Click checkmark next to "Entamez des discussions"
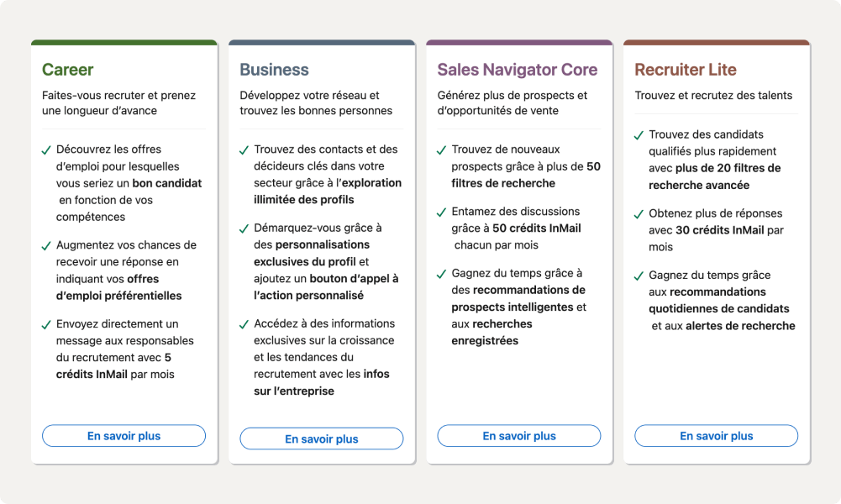 click(x=442, y=213)
